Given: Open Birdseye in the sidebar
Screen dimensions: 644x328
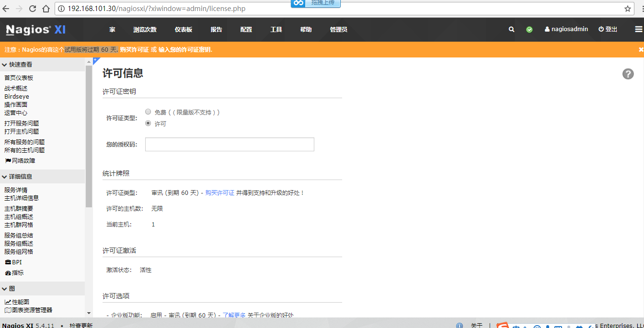Looking at the screenshot, I should [17, 97].
